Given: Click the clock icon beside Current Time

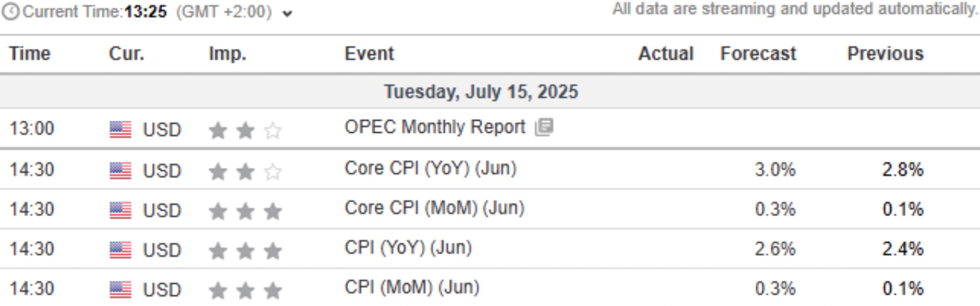Looking at the screenshot, I should coord(12,12).
